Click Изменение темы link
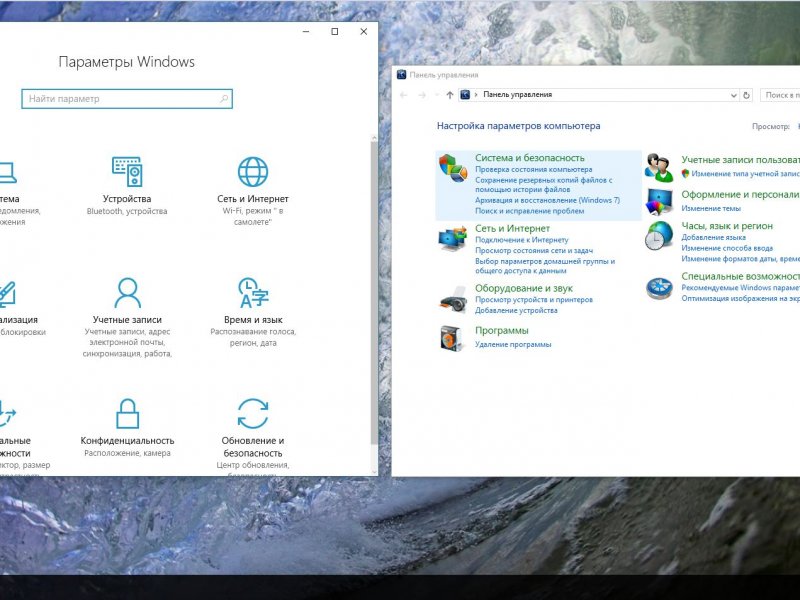Viewport: 800px width, 600px height. (711, 209)
